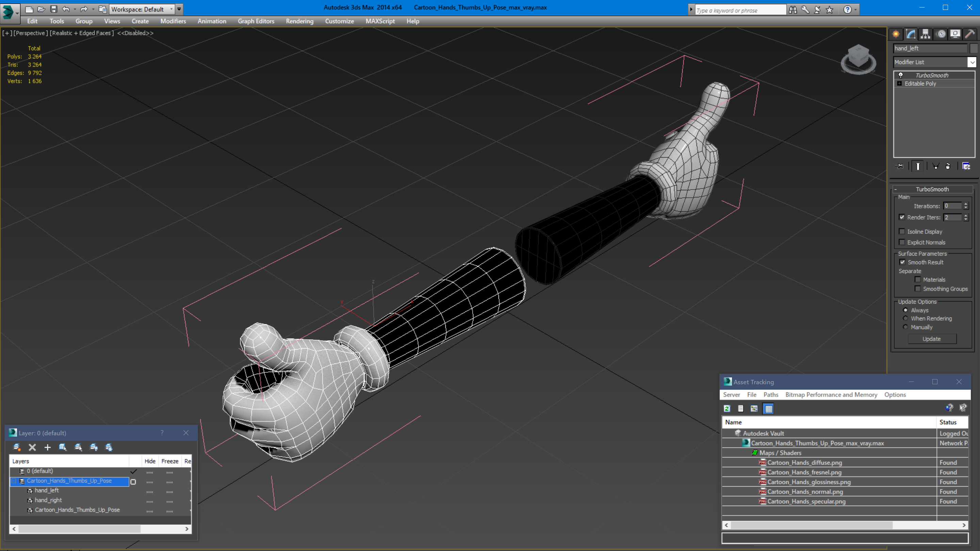Click the Pin Stack icon
The height and width of the screenshot is (551, 980).
pos(900,166)
